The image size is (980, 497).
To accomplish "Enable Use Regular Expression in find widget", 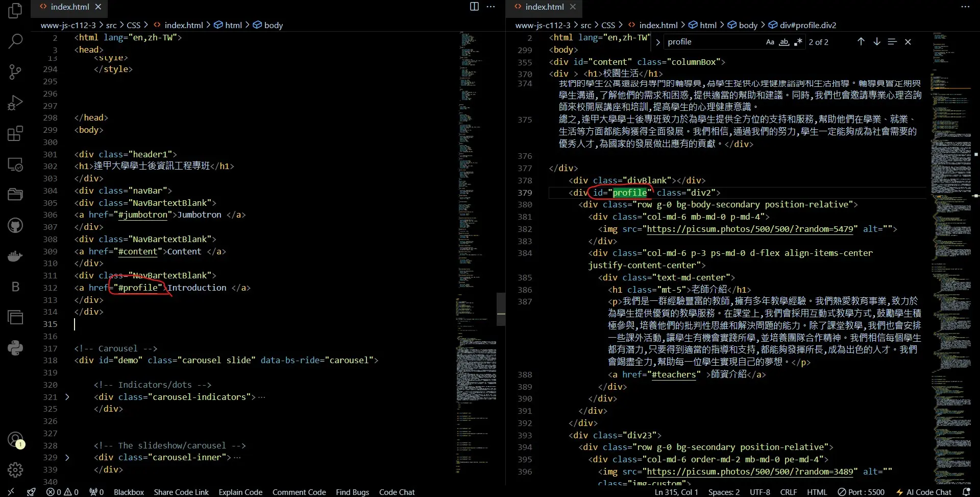I will click(798, 42).
